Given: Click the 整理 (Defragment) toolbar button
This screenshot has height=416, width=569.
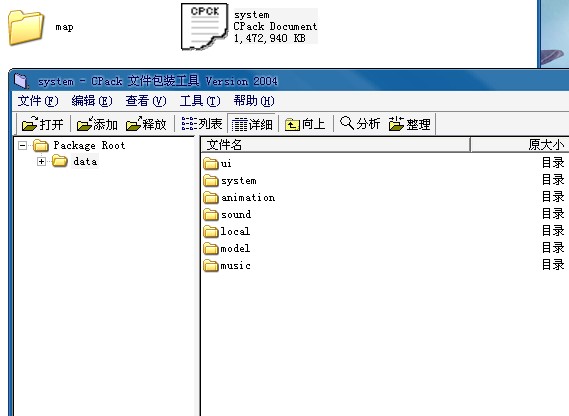Looking at the screenshot, I should pos(409,124).
